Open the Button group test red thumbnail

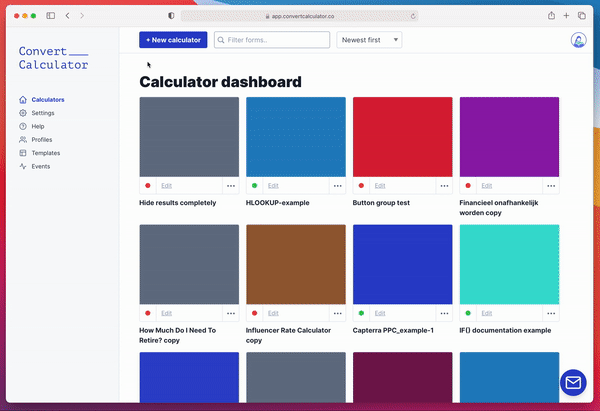pyautogui.click(x=403, y=137)
